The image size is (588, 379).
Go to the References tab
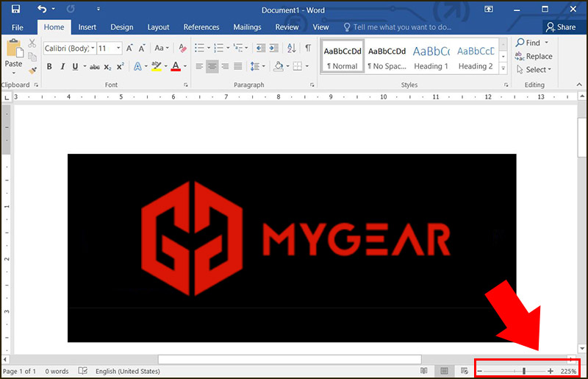point(201,27)
